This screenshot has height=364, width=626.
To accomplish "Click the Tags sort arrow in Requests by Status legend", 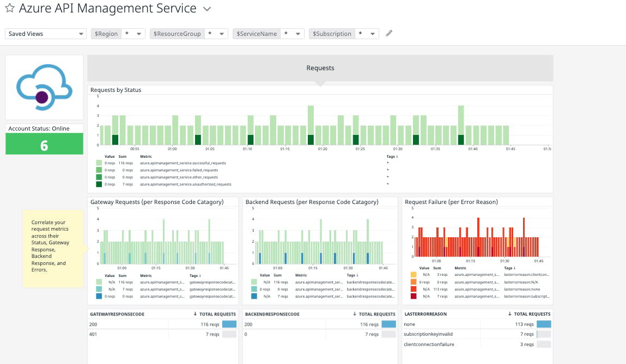I will coord(397,156).
